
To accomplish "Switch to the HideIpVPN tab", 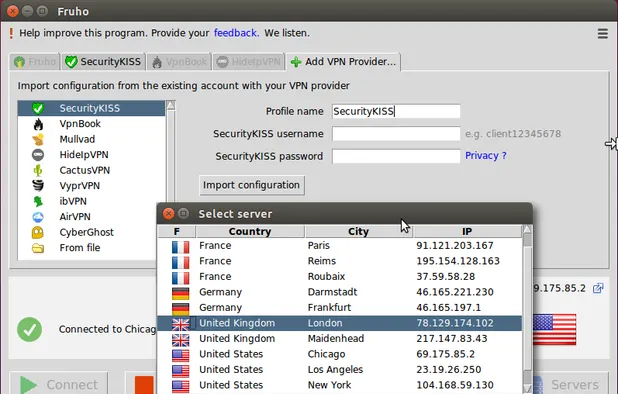I will point(249,62).
